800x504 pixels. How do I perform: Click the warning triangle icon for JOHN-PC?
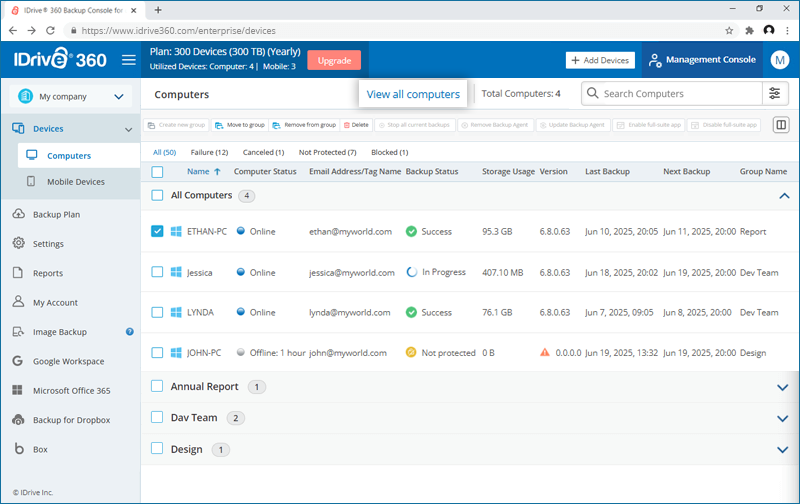(x=545, y=352)
